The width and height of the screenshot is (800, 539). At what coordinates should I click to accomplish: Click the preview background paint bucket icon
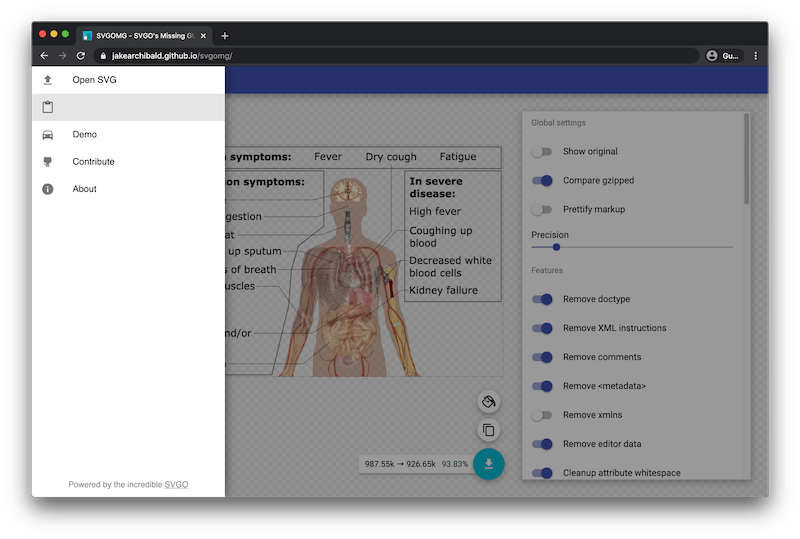click(488, 402)
